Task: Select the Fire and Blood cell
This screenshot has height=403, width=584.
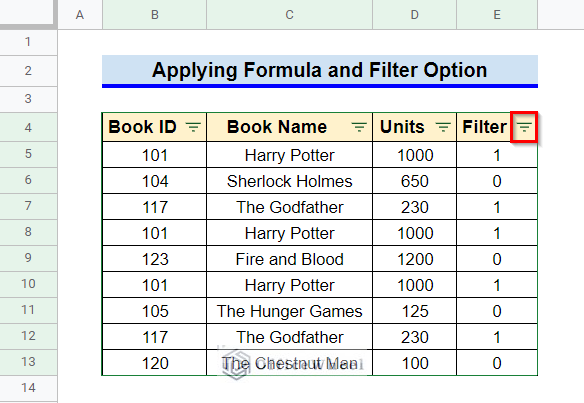Action: pyautogui.click(x=289, y=259)
